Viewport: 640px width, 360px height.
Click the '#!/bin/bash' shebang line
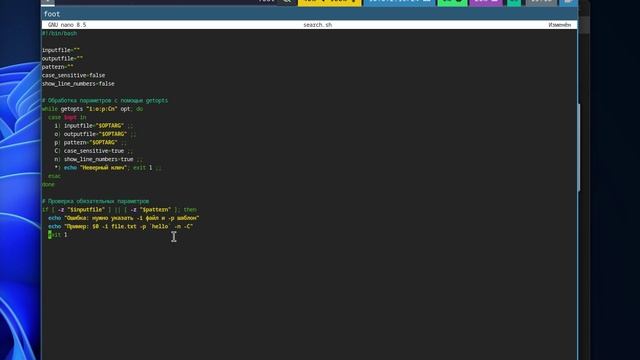[x=59, y=33]
